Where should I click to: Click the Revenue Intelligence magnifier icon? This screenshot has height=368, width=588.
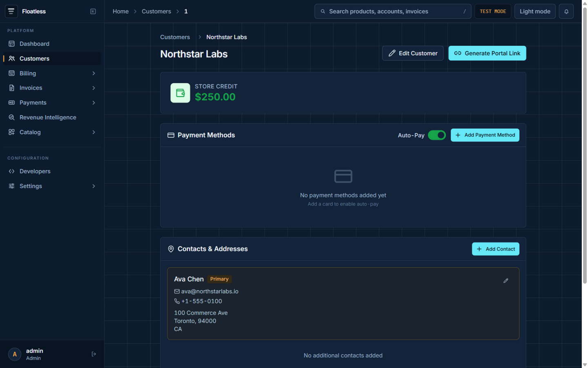[11, 117]
